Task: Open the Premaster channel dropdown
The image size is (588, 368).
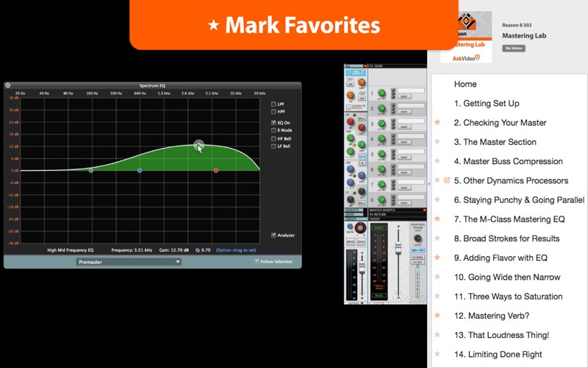Action: (x=129, y=262)
